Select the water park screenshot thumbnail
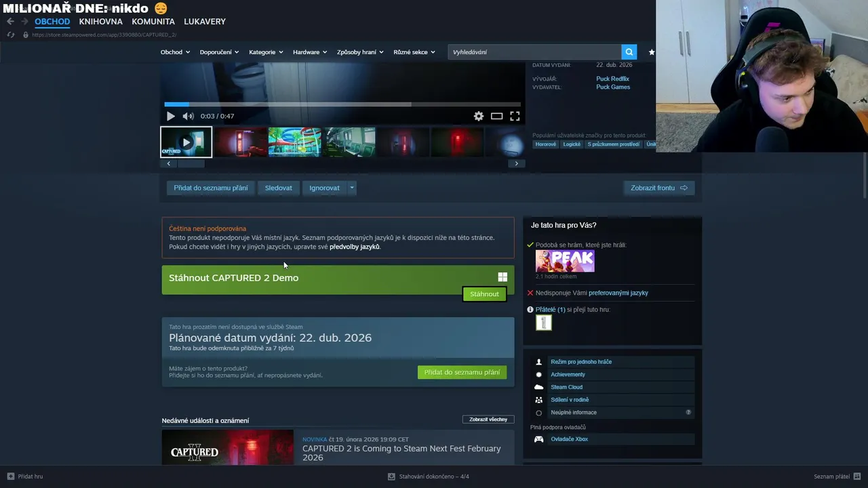The image size is (868, 488). click(x=295, y=142)
